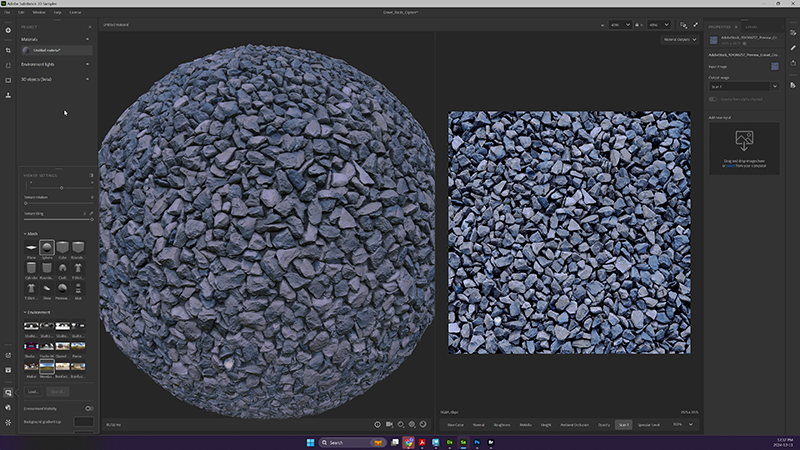Select the Cube mesh shape
Screen dimensions: 800x450
(62, 247)
